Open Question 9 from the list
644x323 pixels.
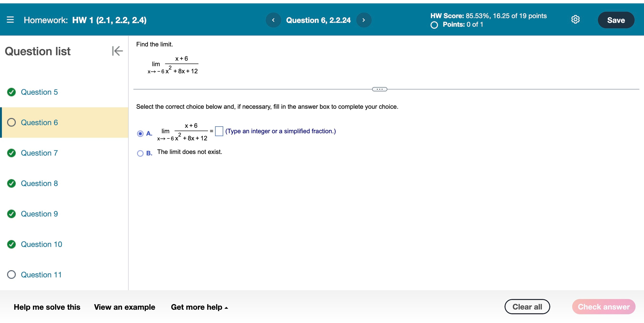coord(39,214)
